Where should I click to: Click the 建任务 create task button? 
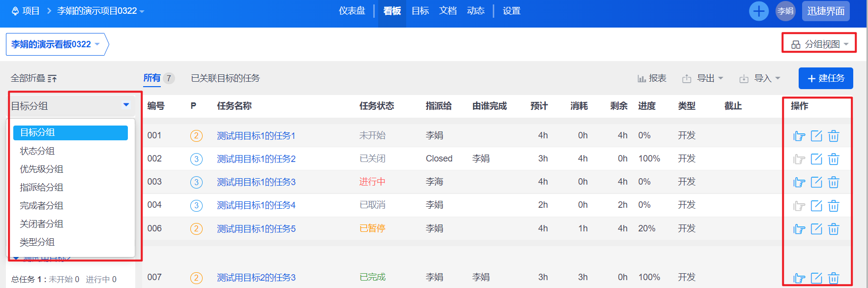(x=826, y=78)
